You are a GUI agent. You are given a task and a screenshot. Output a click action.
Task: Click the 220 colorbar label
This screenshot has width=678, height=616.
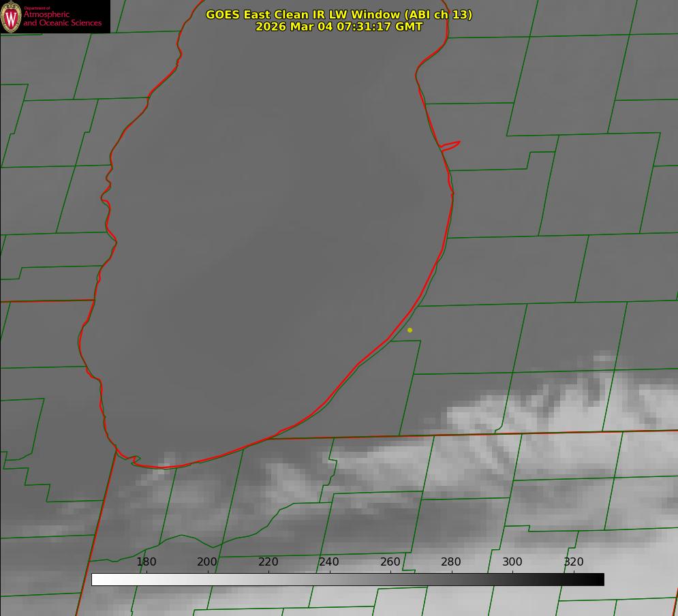point(268,561)
